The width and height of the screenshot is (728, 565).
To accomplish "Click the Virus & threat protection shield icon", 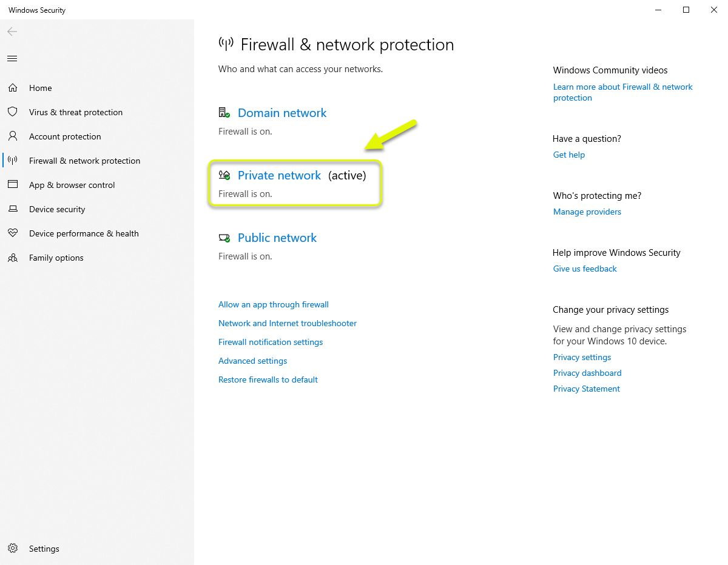I will pyautogui.click(x=12, y=112).
